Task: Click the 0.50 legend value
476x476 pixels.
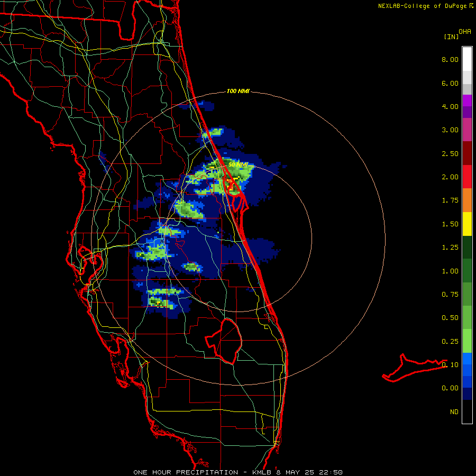Action: (x=450, y=318)
